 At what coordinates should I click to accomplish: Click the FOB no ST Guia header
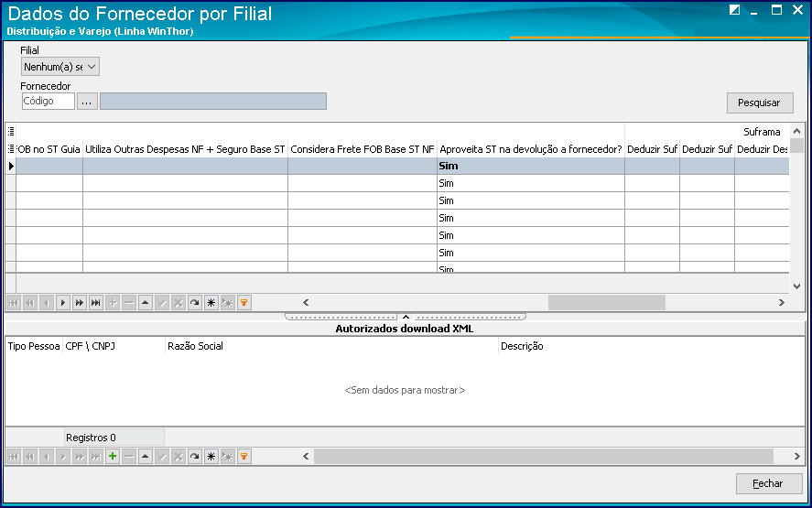click(49, 149)
